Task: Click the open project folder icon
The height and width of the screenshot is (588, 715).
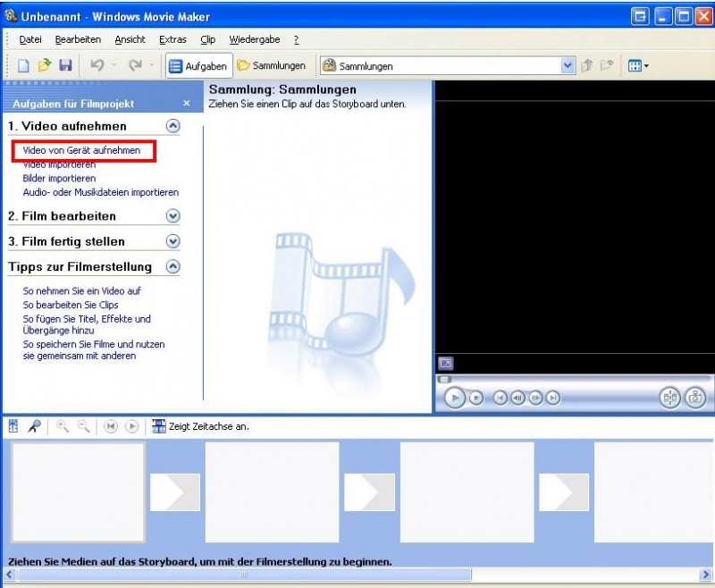Action: [45, 65]
